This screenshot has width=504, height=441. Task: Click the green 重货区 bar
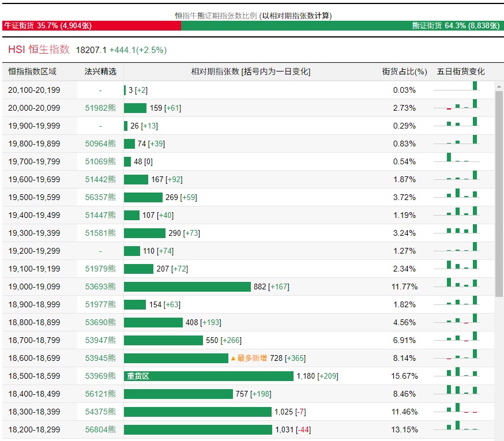[x=208, y=376]
